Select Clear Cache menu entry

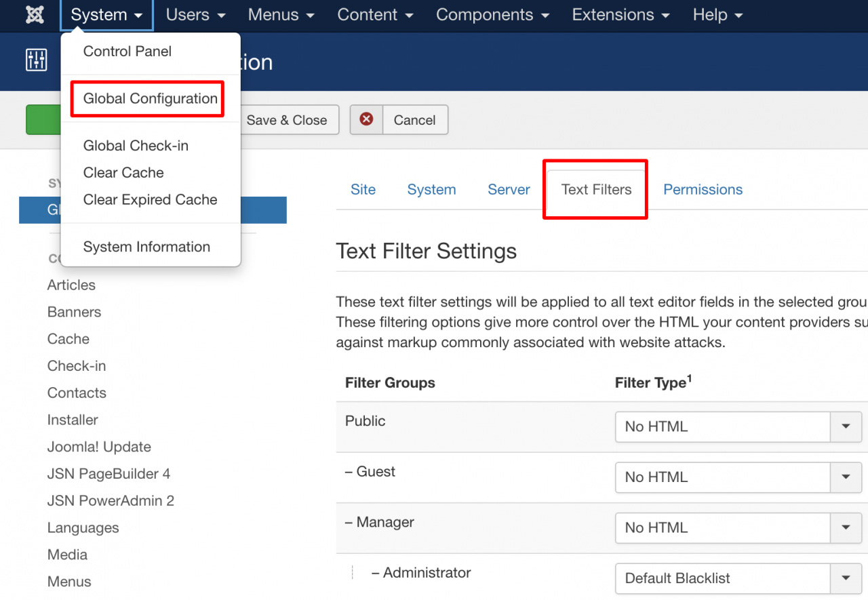(123, 173)
